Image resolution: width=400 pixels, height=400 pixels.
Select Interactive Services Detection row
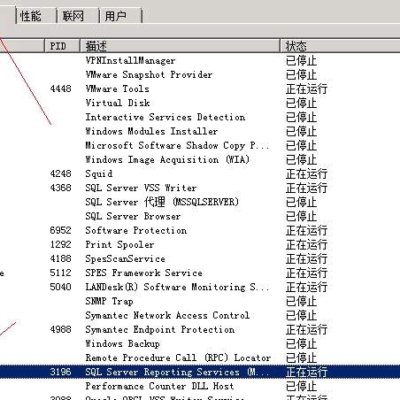coord(200,117)
